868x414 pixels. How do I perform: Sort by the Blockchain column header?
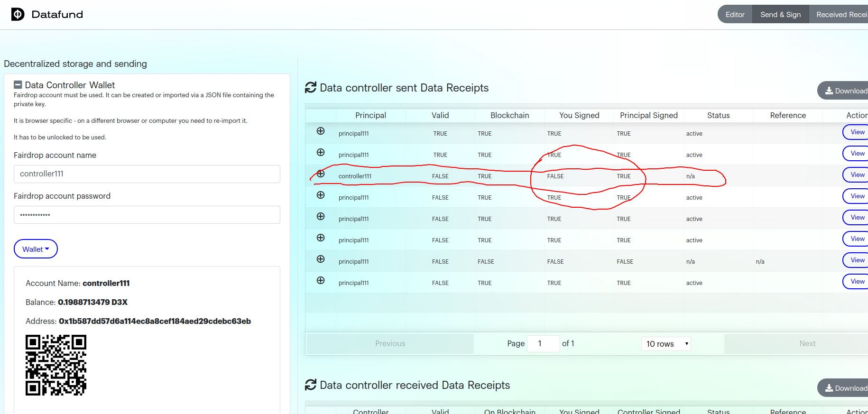[x=509, y=115]
